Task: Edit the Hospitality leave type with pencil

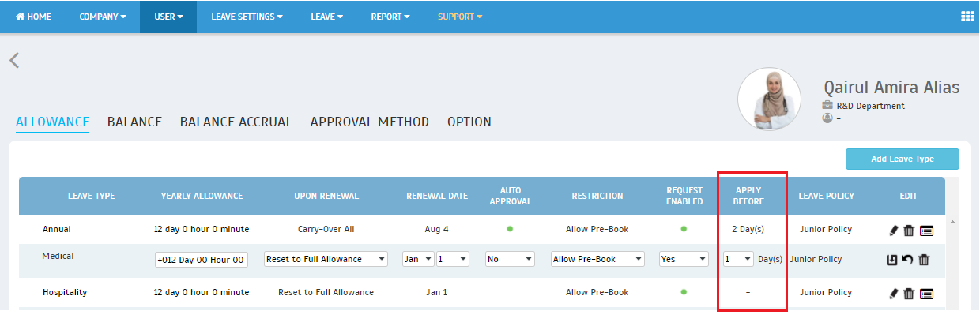Action: (x=894, y=293)
